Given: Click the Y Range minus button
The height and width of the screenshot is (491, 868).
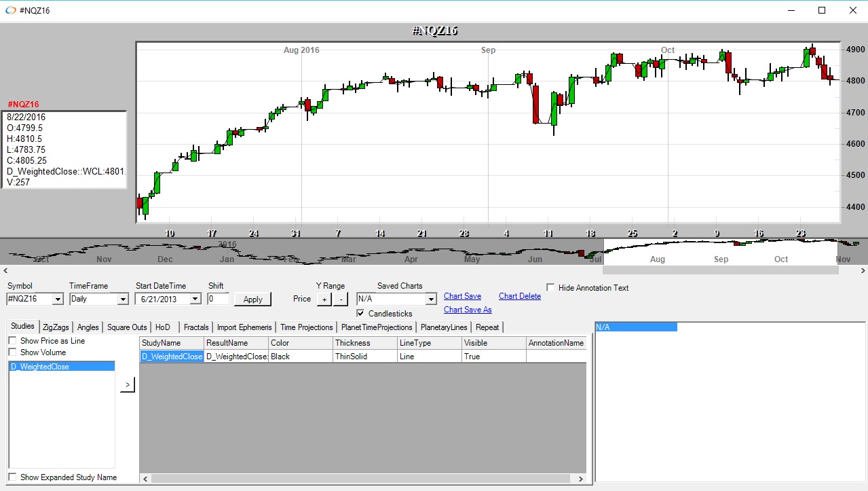Looking at the screenshot, I should (x=341, y=299).
